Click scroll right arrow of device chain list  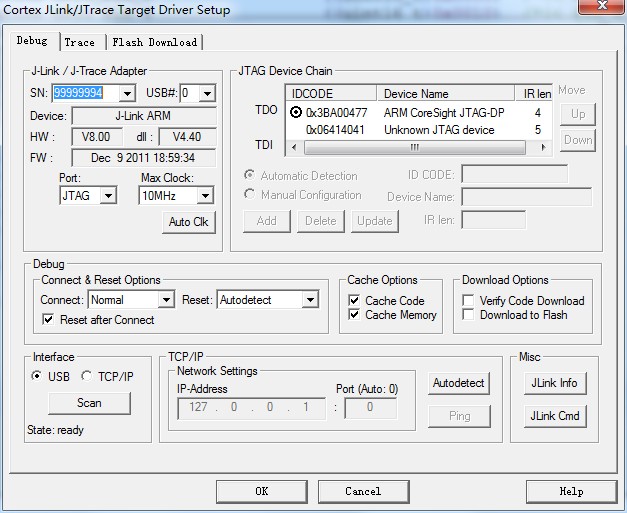tap(543, 148)
